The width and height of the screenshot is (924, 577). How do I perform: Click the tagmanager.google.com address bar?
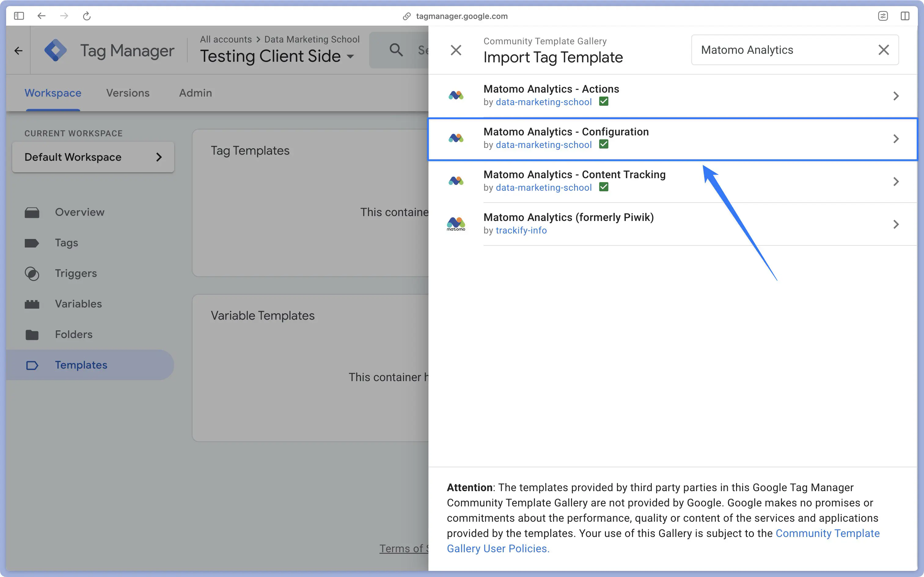[x=462, y=16]
